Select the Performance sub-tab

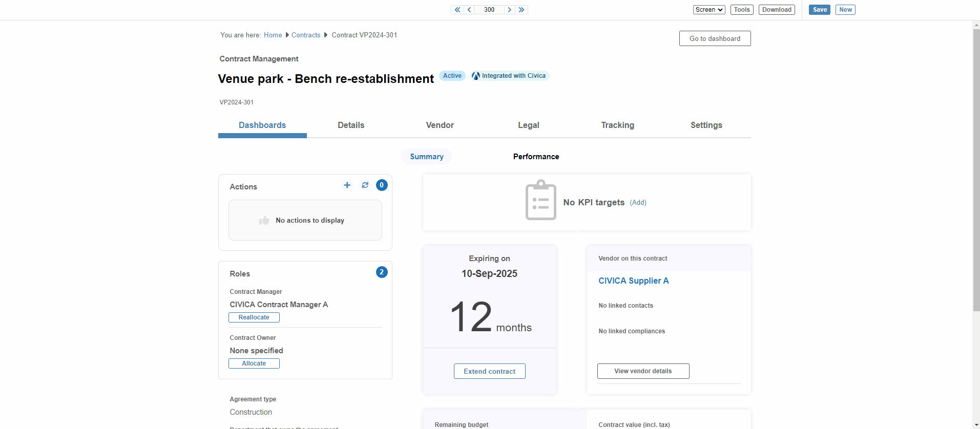click(536, 157)
